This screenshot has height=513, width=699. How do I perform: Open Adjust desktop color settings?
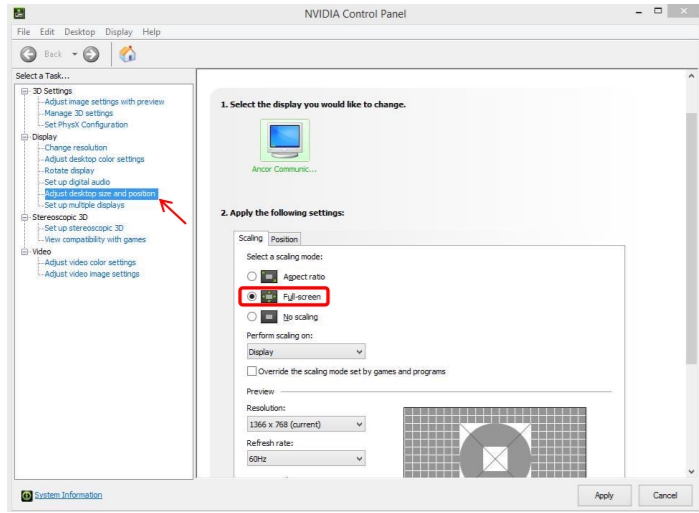point(95,159)
